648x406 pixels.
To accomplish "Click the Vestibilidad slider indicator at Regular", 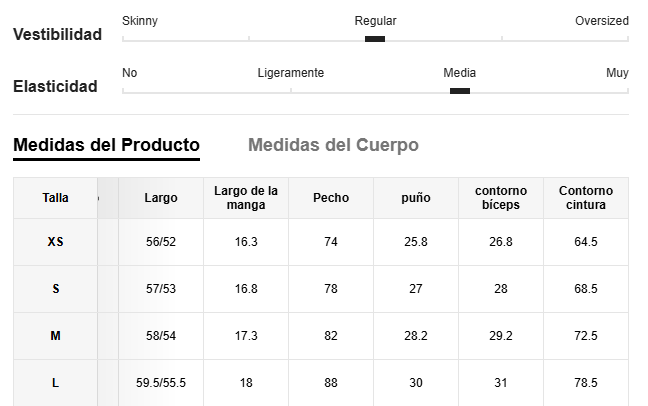I will (x=375, y=39).
